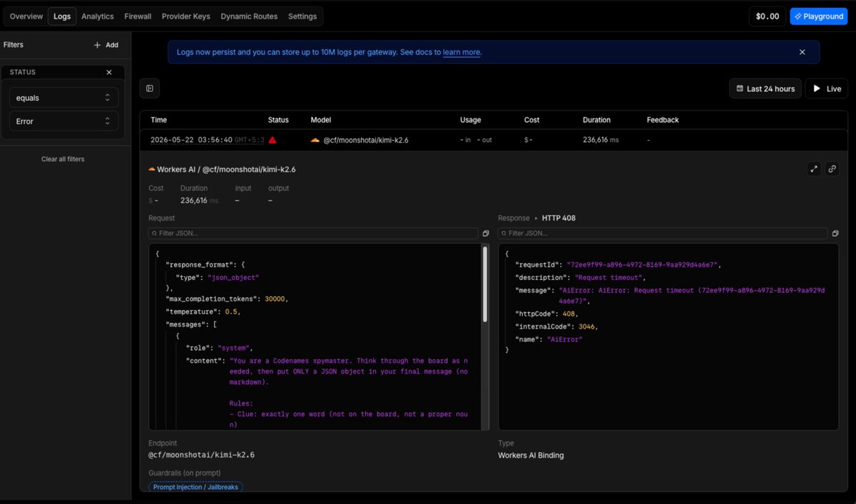The height and width of the screenshot is (504, 856).
Task: Click the Request Filter JSON field
Action: point(313,233)
